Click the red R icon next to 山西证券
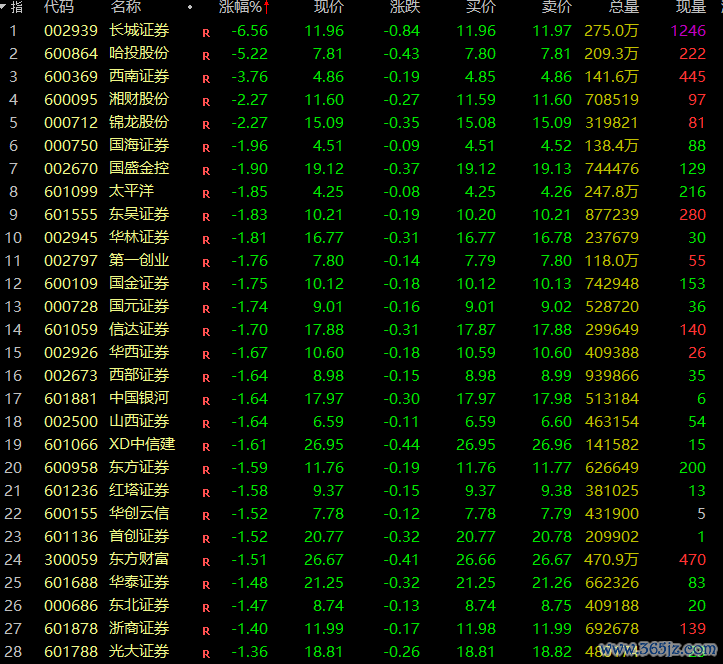 coord(206,424)
